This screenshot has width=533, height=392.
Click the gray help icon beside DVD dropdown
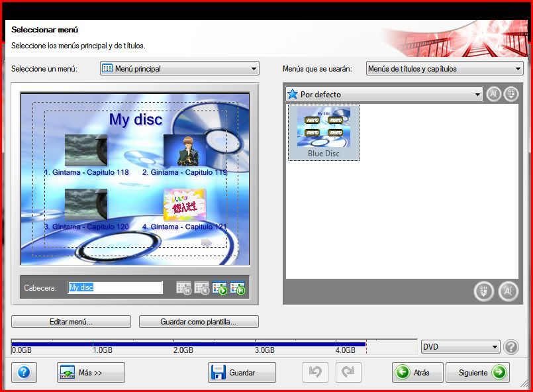point(511,347)
